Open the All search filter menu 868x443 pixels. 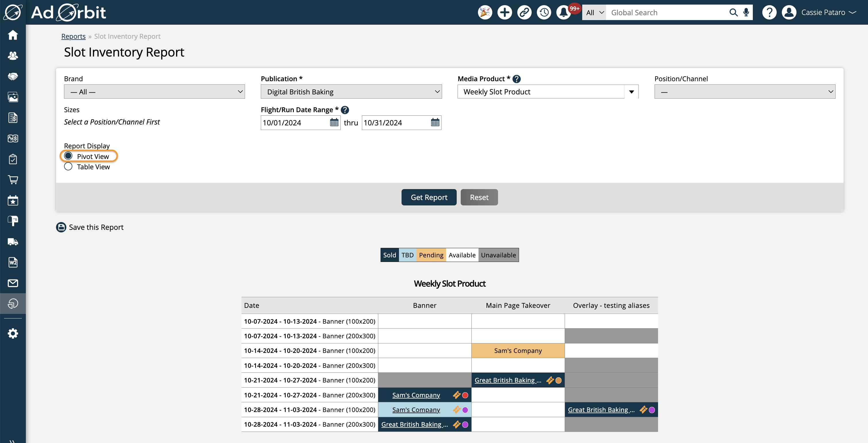point(594,12)
